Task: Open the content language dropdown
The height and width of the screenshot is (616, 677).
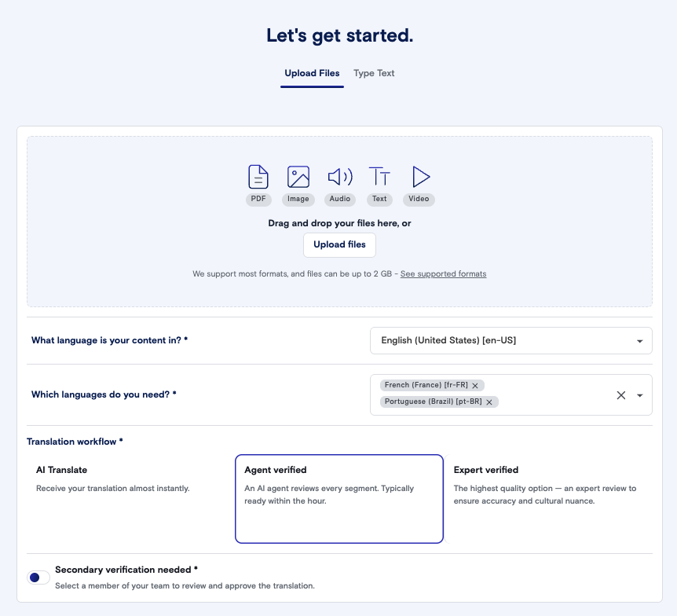Action: tap(511, 341)
